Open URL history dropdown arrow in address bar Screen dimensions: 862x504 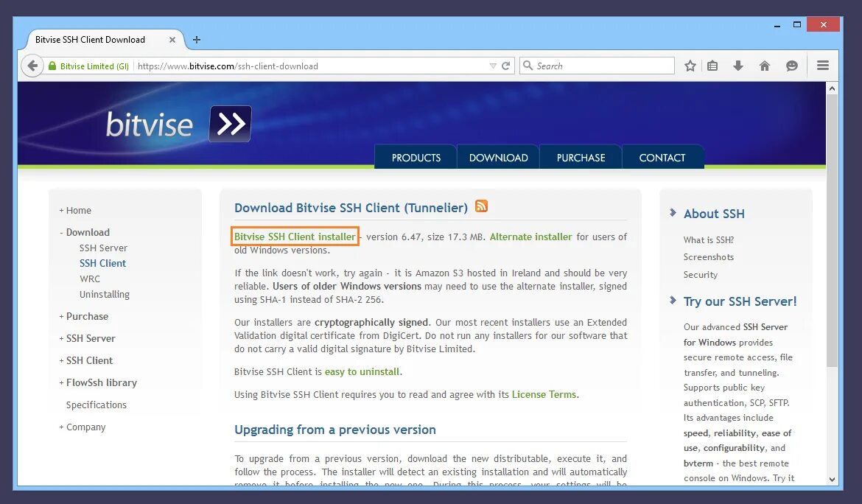click(493, 66)
